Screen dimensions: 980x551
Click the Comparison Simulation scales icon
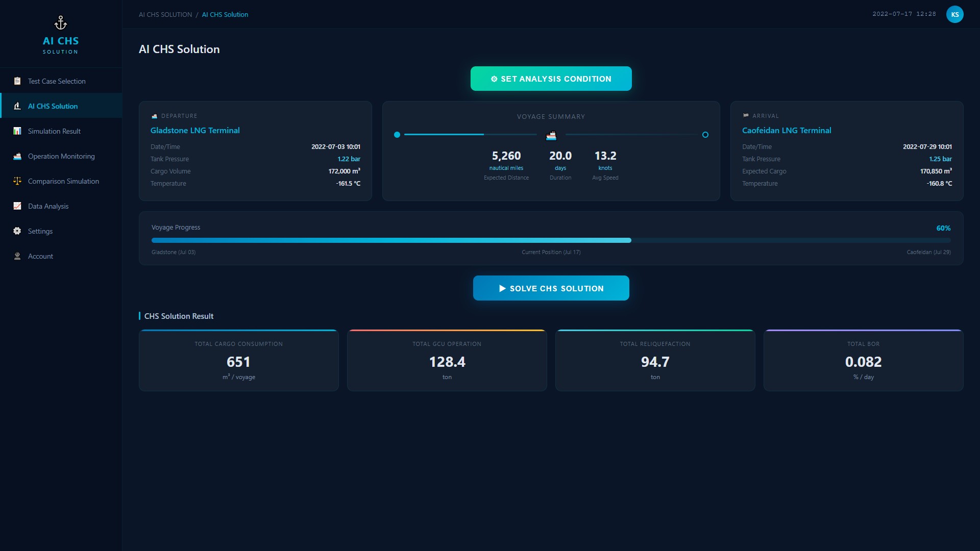click(x=17, y=181)
